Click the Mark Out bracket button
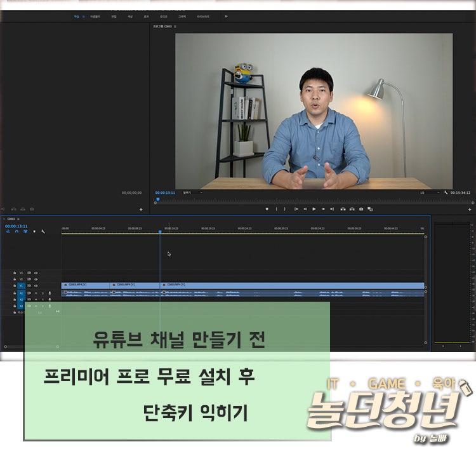The image size is (476, 470). pyautogui.click(x=284, y=209)
